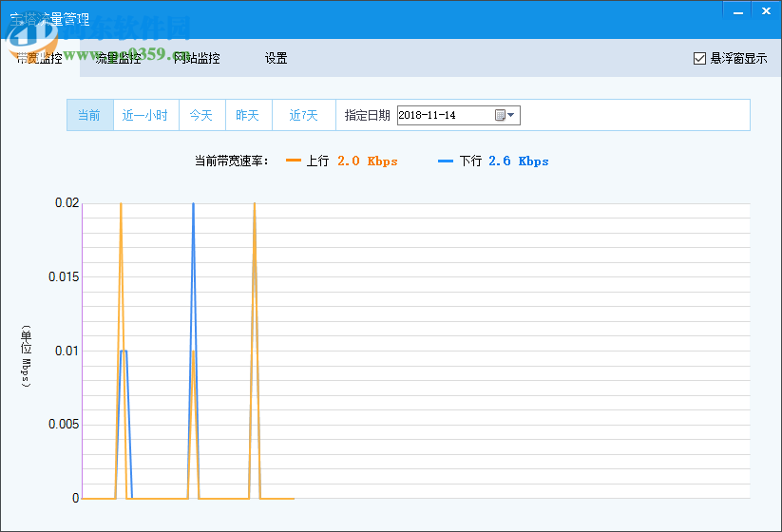Screen dimensions: 782x532
Task: Click the 单位 Mbps axis title
Action: tap(26, 356)
